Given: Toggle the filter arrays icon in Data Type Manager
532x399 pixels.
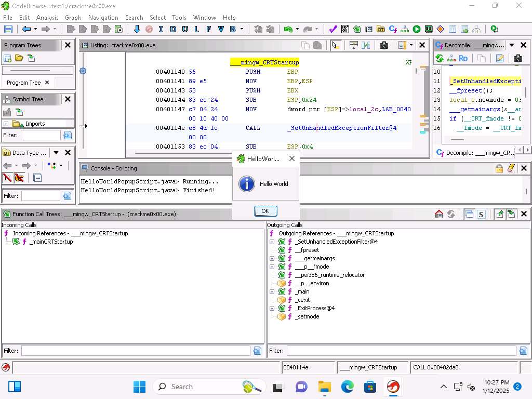Looking at the screenshot, I should coord(7,178).
